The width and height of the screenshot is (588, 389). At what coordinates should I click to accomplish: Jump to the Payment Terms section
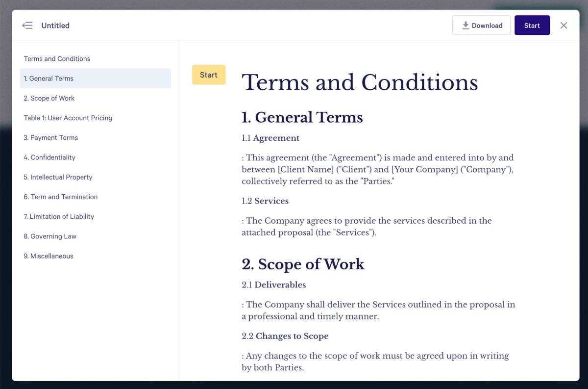[50, 137]
